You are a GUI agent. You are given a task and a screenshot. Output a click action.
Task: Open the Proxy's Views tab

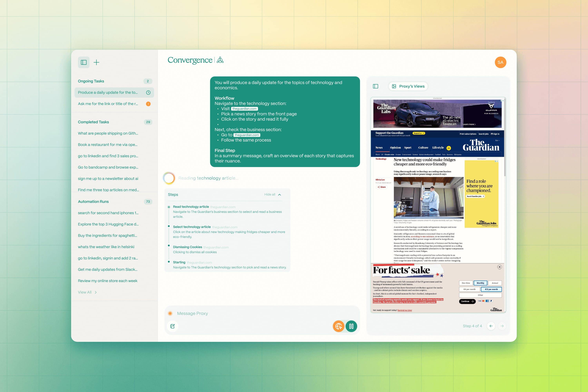pyautogui.click(x=408, y=86)
